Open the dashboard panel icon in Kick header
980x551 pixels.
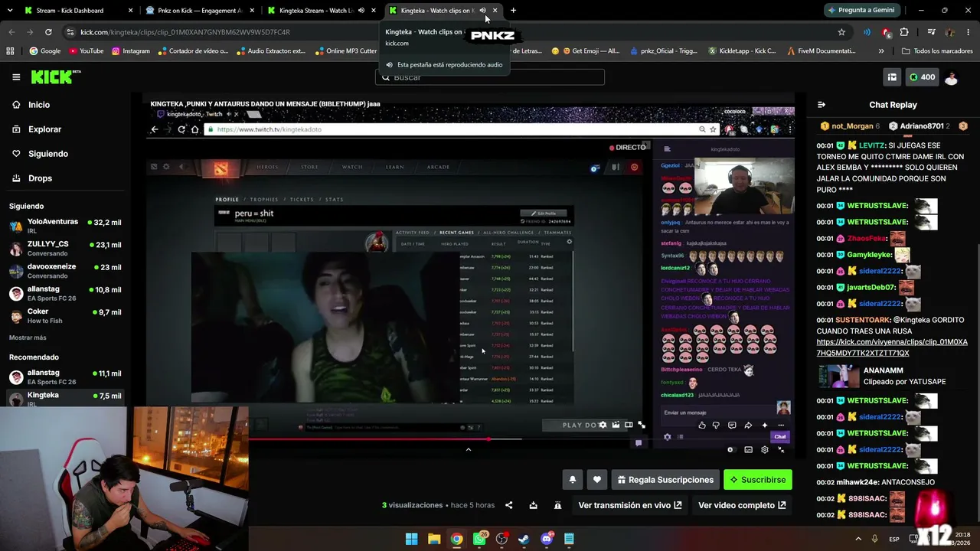coord(892,77)
